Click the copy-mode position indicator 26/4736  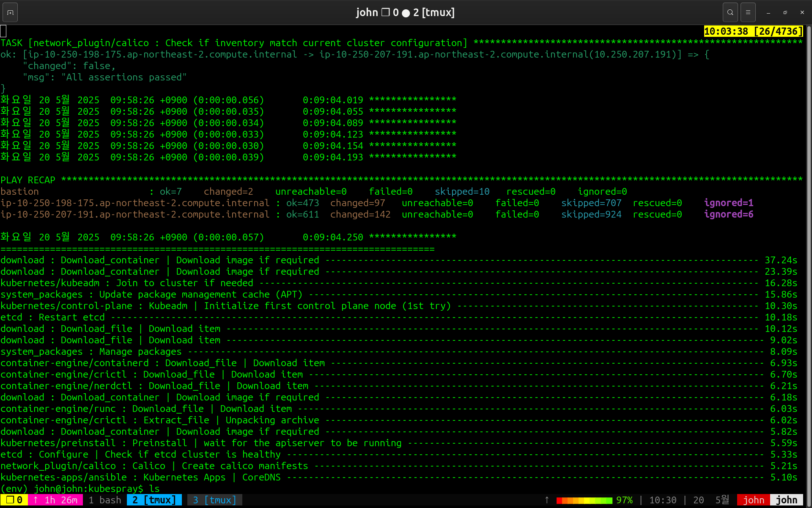coord(753,31)
